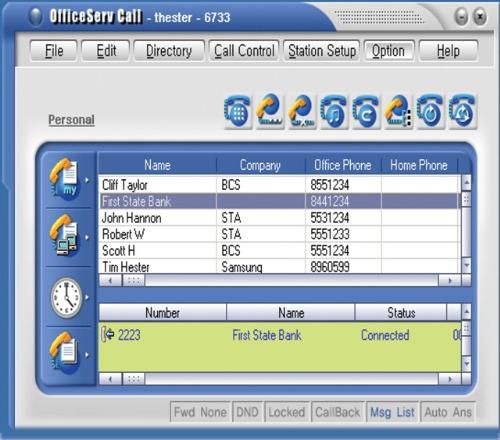Click contact list vertical scrollbar down arrow
This screenshot has width=500, height=440.
[466, 266]
